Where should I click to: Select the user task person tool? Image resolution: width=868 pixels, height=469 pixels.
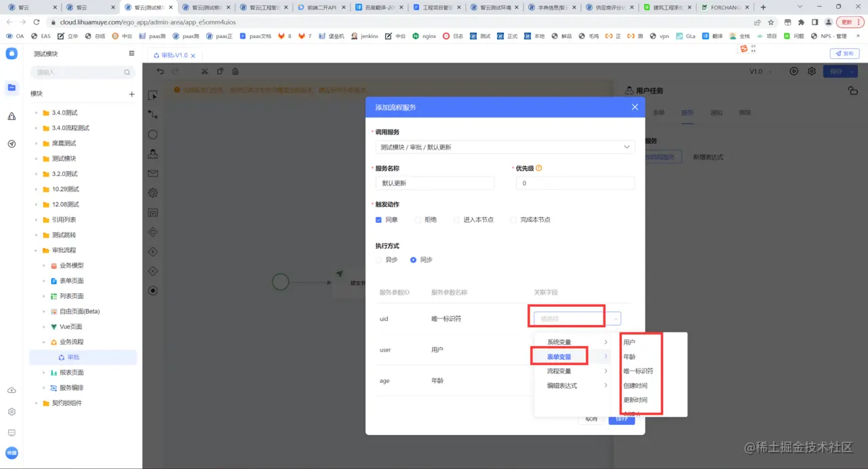pyautogui.click(x=153, y=154)
